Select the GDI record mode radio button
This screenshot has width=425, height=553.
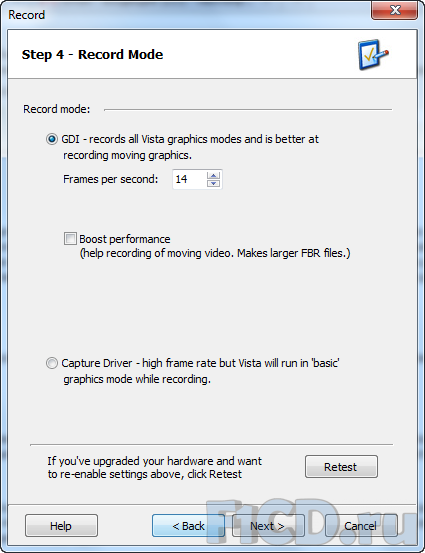(52, 139)
